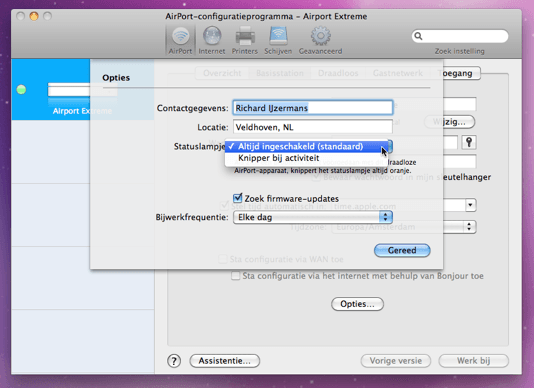This screenshot has height=388, width=534.
Task: Toggle Sta configuratie via WAN toe checkbox
Action: click(223, 259)
